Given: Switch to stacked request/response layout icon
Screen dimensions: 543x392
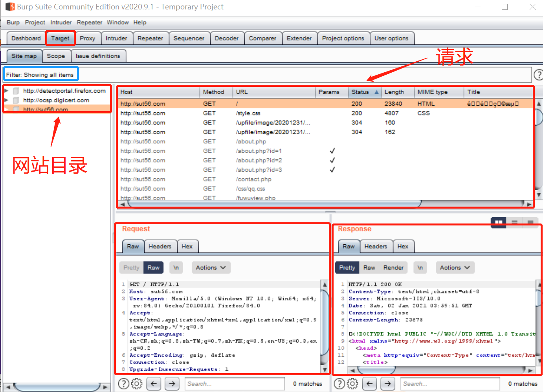Looking at the screenshot, I should [x=514, y=222].
